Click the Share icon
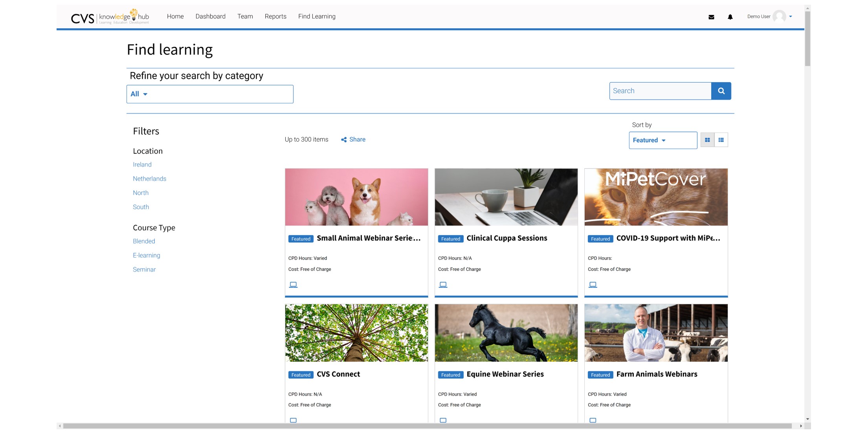Screen dimensions: 868x434 [344, 140]
